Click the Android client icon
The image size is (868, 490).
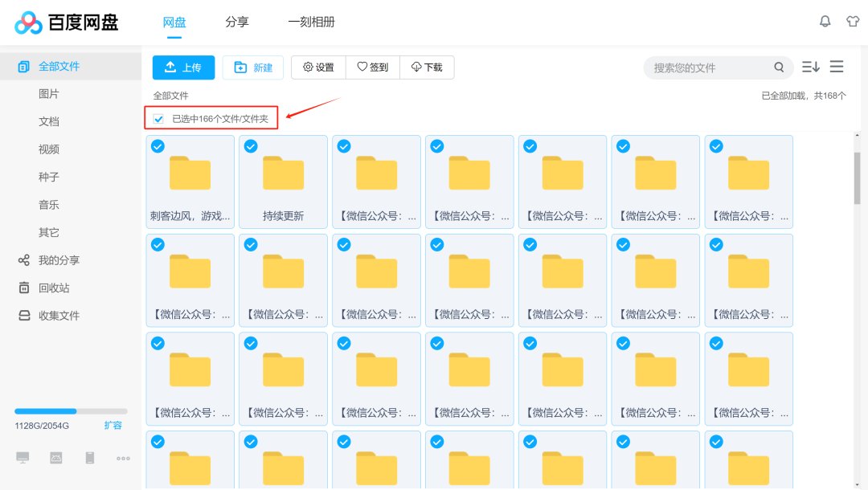tap(56, 458)
